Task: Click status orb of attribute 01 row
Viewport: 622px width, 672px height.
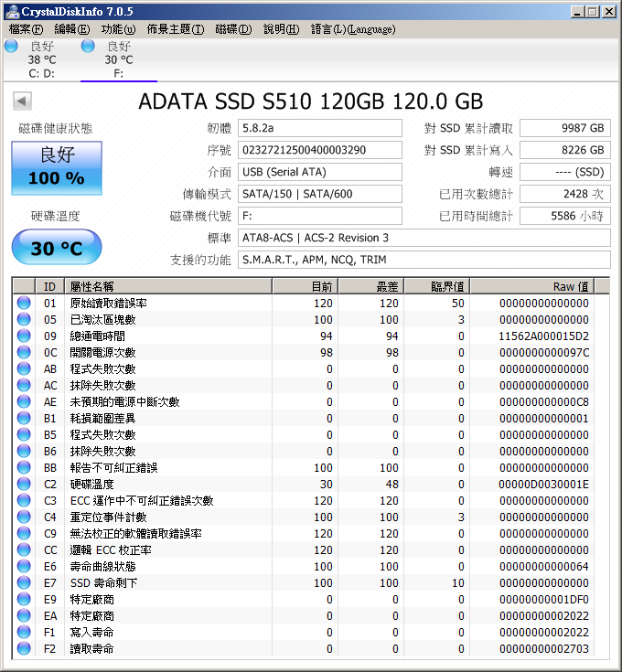Action: point(24,303)
